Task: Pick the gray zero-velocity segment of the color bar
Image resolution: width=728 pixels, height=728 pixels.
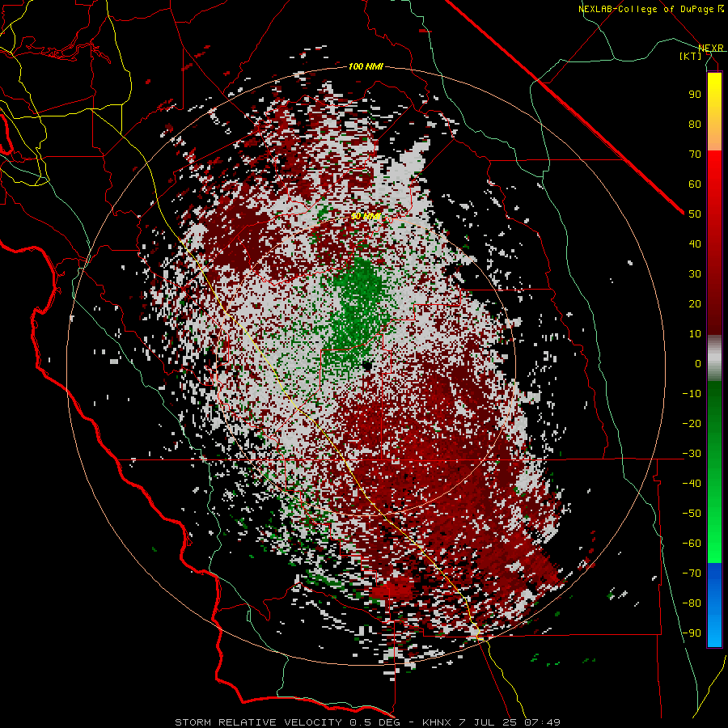Action: point(714,358)
